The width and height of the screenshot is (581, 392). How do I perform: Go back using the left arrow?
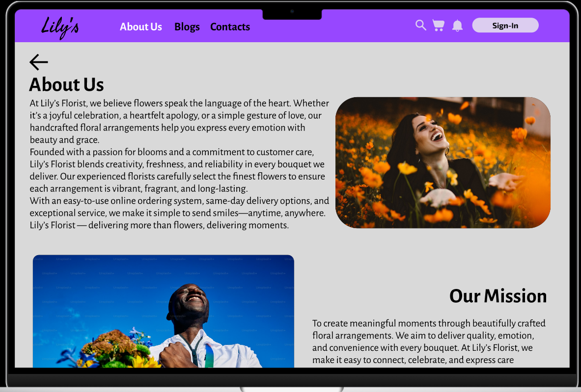tap(38, 62)
